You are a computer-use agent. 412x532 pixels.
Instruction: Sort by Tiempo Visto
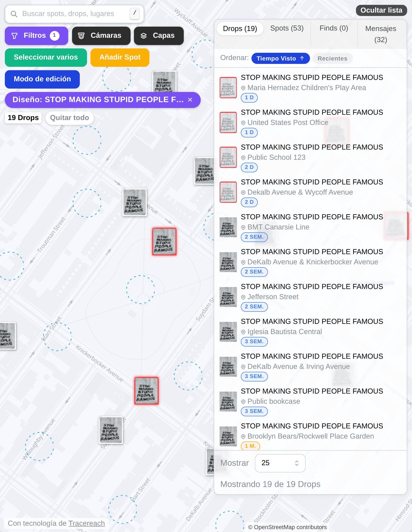(280, 59)
